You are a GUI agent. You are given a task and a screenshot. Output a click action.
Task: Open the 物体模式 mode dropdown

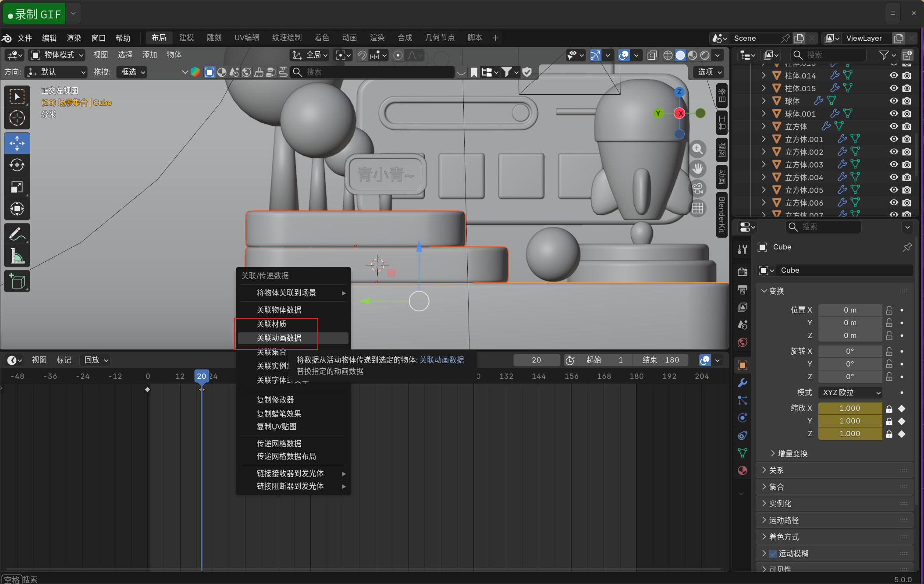pos(57,55)
